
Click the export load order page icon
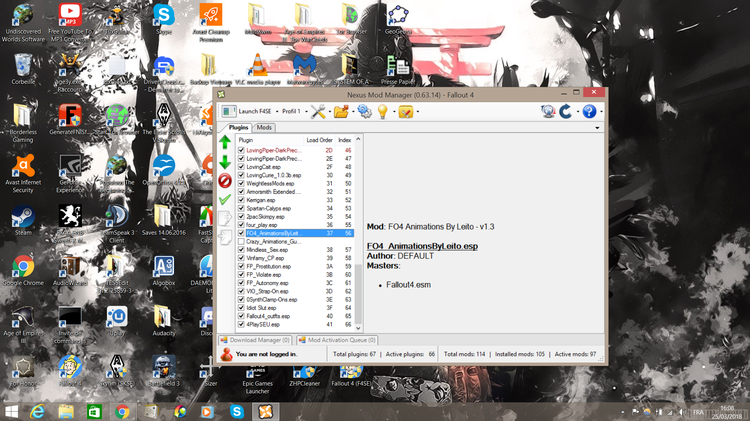click(225, 218)
